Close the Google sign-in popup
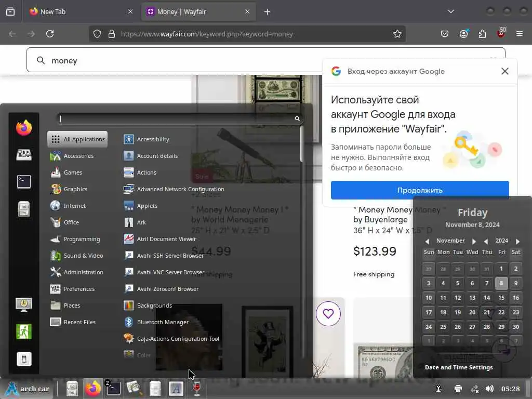This screenshot has height=399, width=532. 505,71
